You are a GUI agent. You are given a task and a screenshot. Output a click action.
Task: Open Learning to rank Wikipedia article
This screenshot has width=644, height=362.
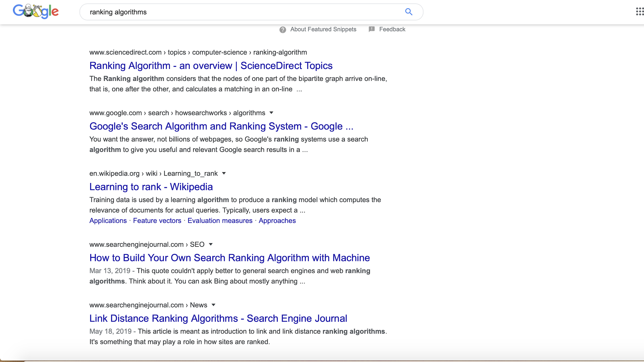[x=151, y=186]
